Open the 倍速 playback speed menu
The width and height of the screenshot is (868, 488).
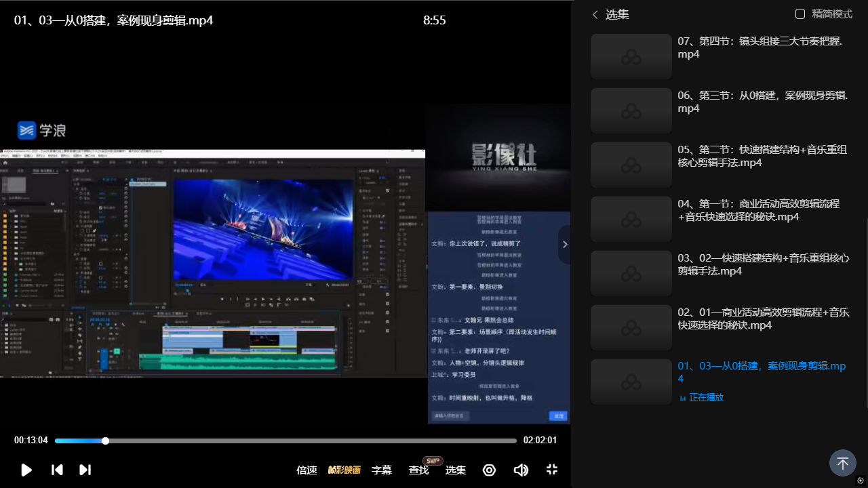(307, 470)
